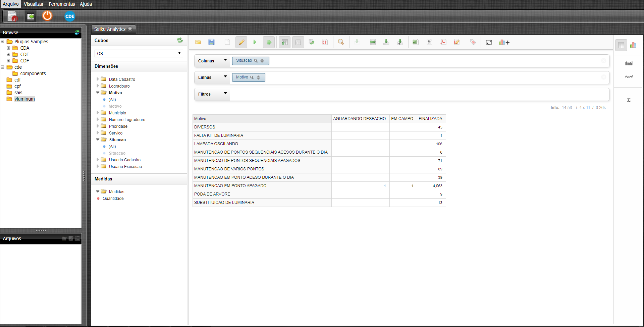644x327 pixels.
Task: Select the Quantidade measure
Action: coord(113,199)
